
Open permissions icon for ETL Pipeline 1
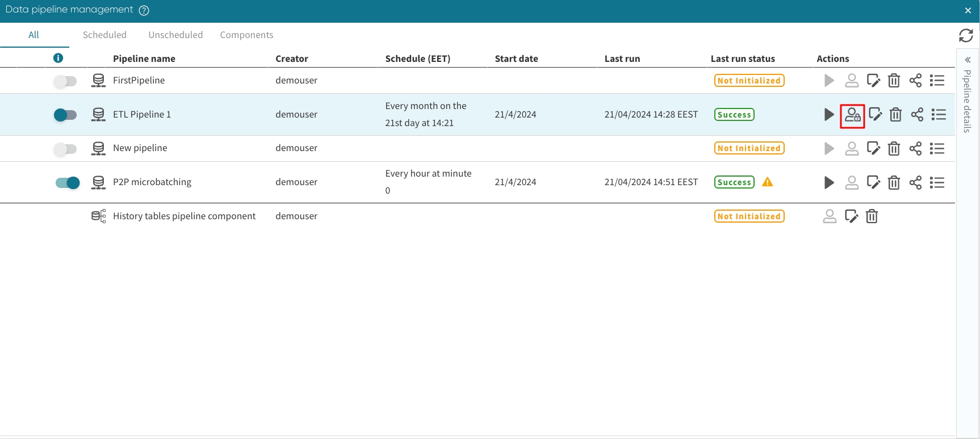[852, 115]
